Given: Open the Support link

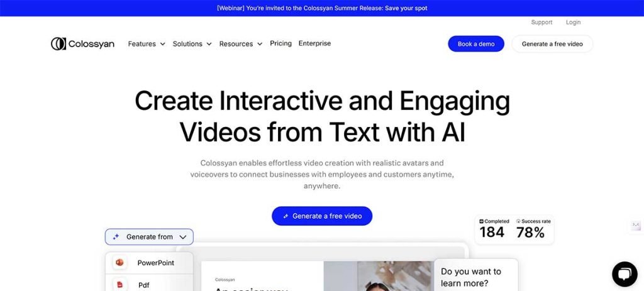Looking at the screenshot, I should [x=541, y=23].
